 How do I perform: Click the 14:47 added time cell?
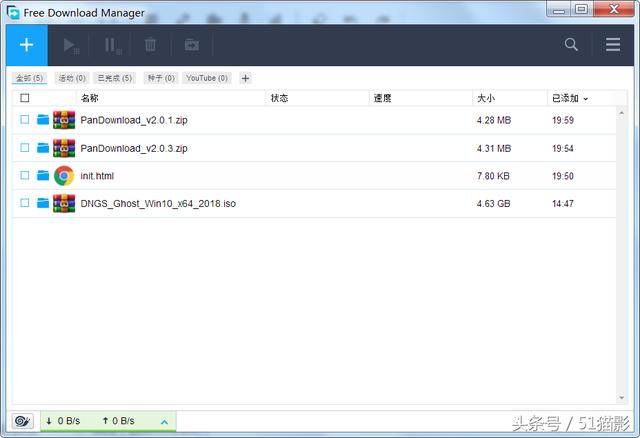coord(563,203)
